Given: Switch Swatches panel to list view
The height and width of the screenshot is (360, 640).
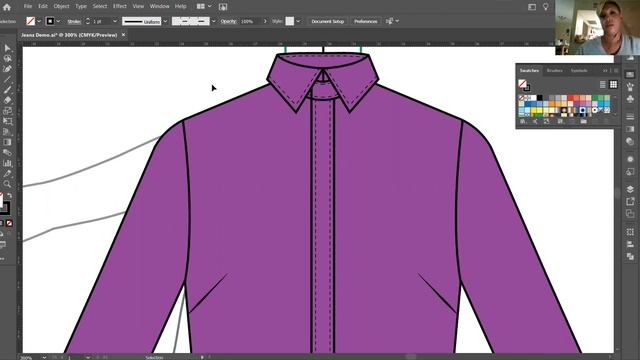Looking at the screenshot, I should click(x=602, y=84).
